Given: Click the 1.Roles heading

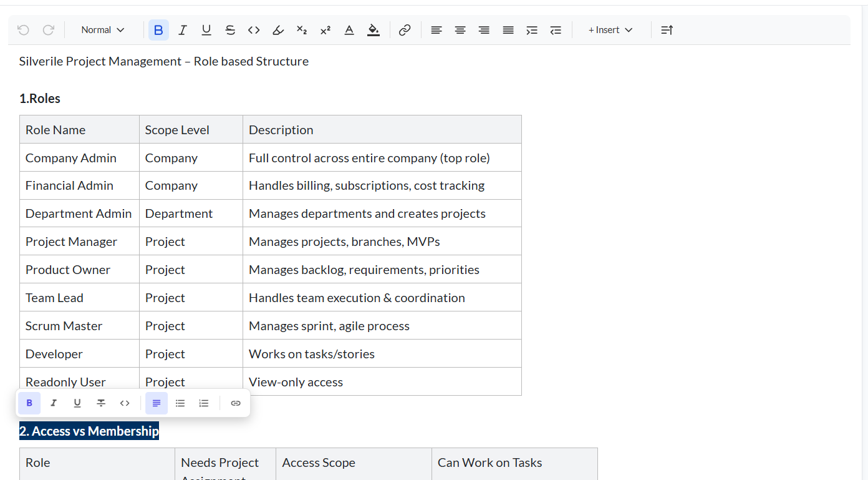Looking at the screenshot, I should point(40,99).
